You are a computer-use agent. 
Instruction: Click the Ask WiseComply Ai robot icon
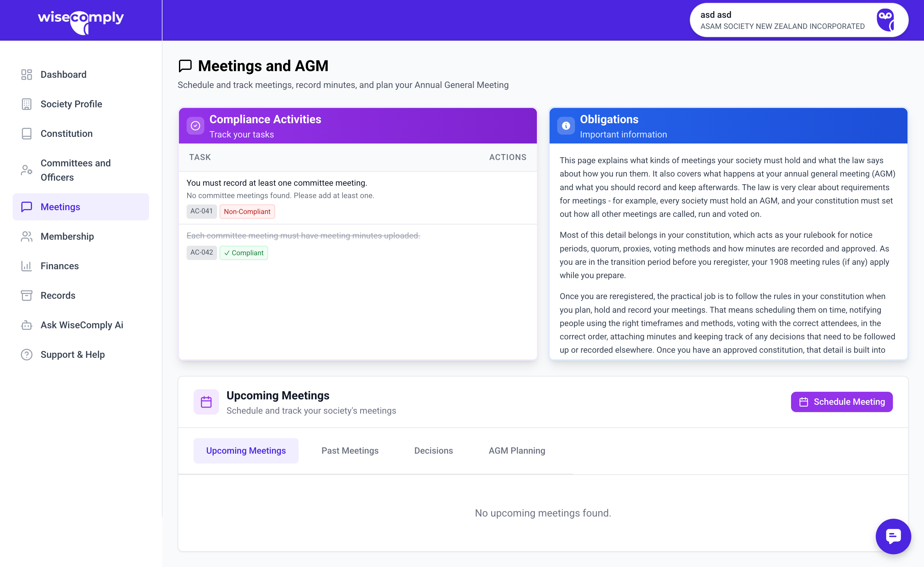coord(26,325)
